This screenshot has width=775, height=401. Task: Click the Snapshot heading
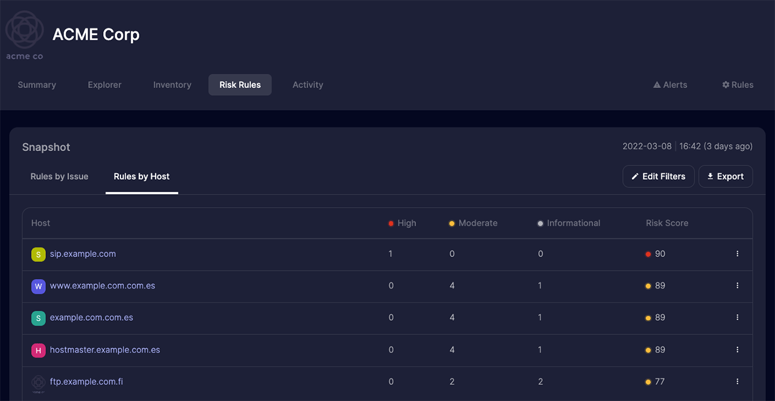[x=46, y=147]
